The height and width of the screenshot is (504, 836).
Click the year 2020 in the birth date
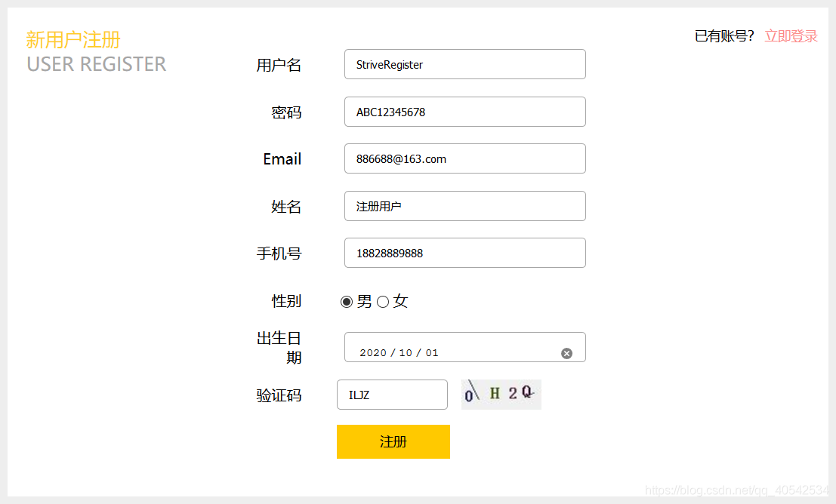tap(372, 352)
